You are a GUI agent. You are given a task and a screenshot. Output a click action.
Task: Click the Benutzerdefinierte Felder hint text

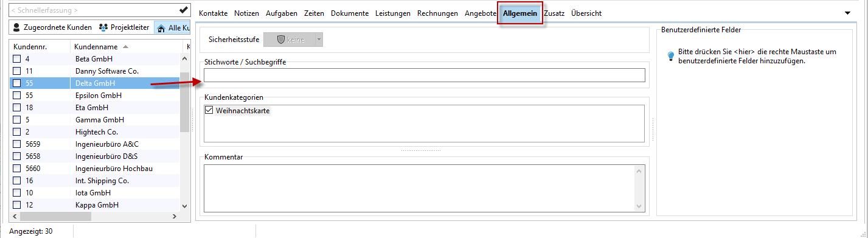[757, 57]
